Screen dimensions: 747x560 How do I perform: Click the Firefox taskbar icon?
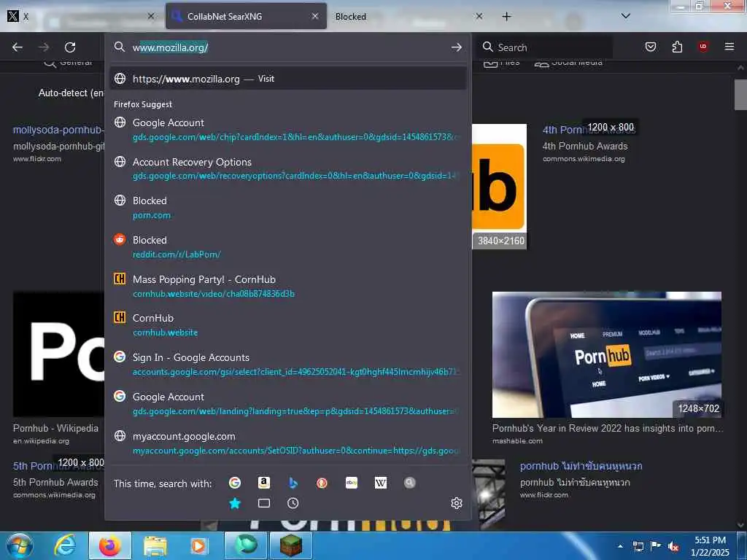tap(110, 545)
